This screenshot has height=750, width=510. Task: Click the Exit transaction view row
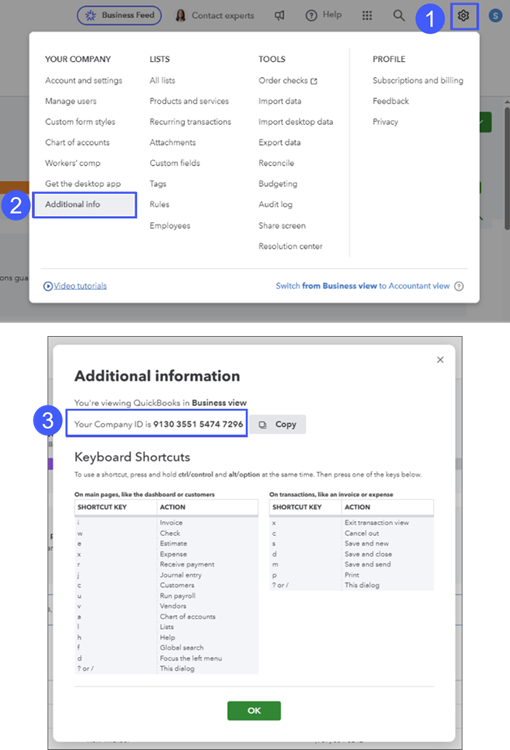coord(352,522)
